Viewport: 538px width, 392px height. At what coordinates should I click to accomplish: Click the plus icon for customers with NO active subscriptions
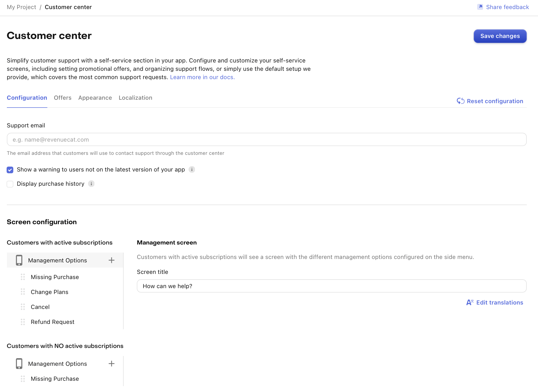coord(112,364)
